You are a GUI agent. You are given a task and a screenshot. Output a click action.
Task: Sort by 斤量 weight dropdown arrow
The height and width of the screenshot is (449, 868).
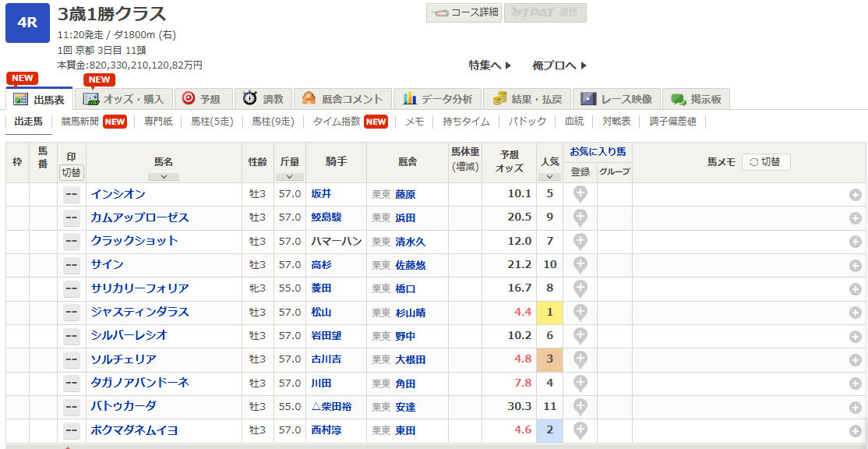point(290,177)
